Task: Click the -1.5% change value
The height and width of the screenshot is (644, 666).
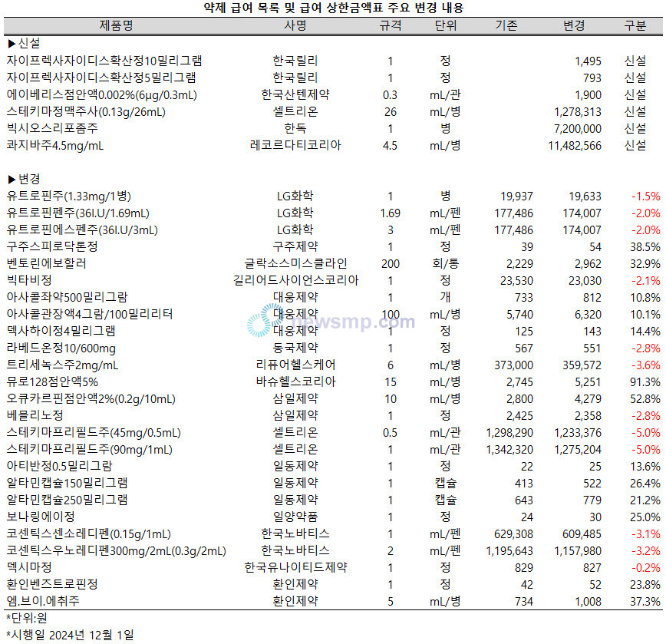Action: coord(645,197)
